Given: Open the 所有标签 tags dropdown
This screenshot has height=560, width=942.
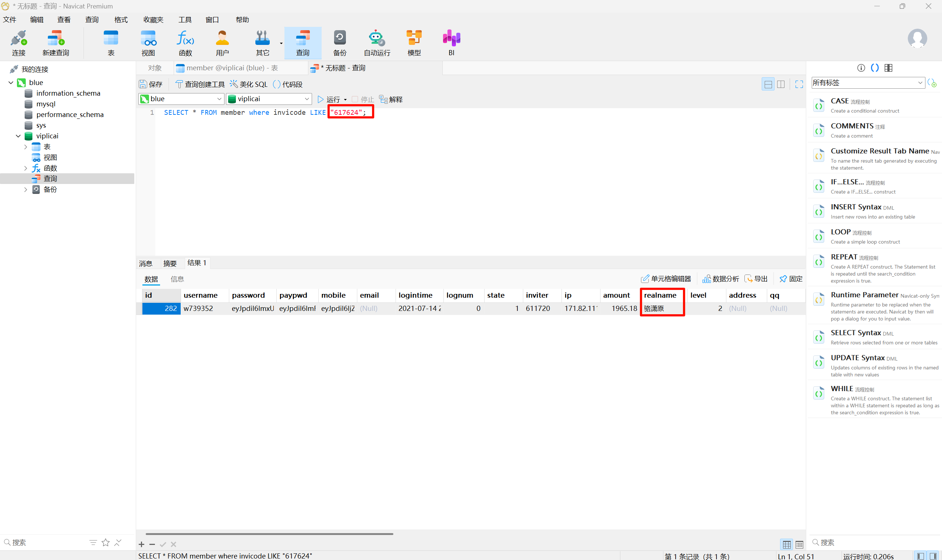Looking at the screenshot, I should point(868,83).
